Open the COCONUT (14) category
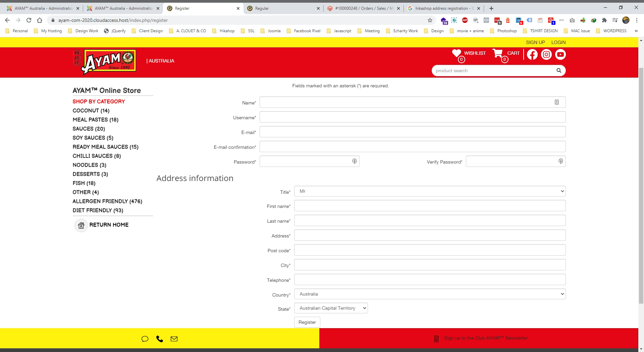 [x=91, y=111]
